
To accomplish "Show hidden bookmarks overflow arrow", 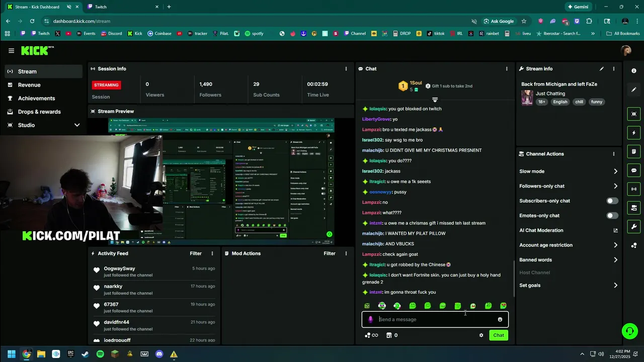I will point(593,34).
